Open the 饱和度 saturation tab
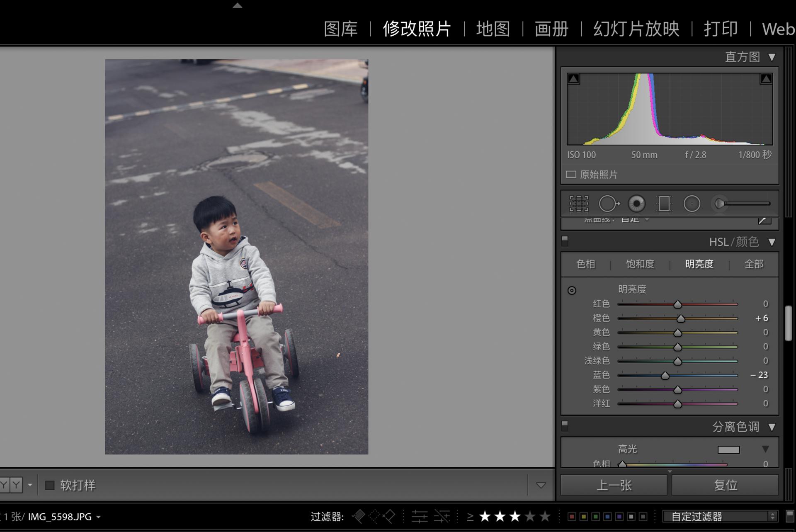Image resolution: width=796 pixels, height=532 pixels. (x=640, y=264)
